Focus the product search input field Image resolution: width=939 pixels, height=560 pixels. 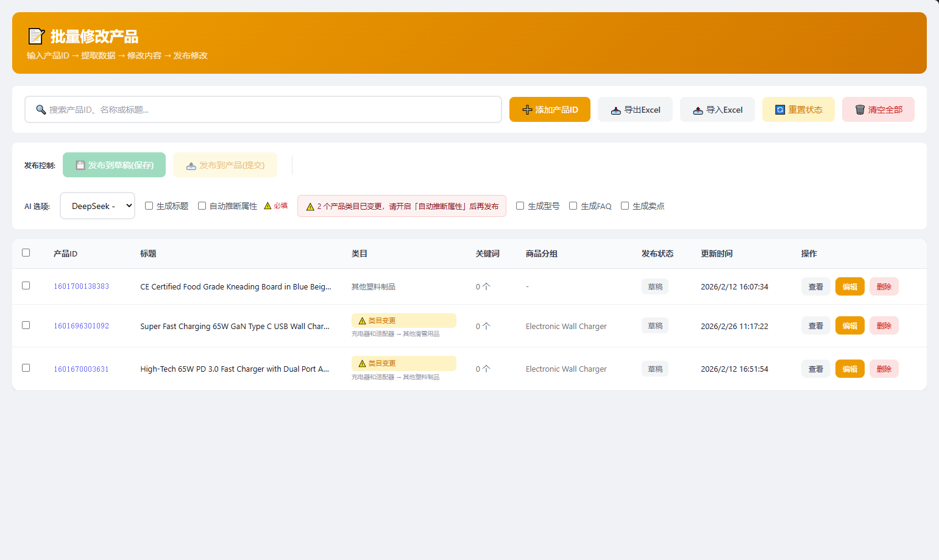pyautogui.click(x=268, y=110)
